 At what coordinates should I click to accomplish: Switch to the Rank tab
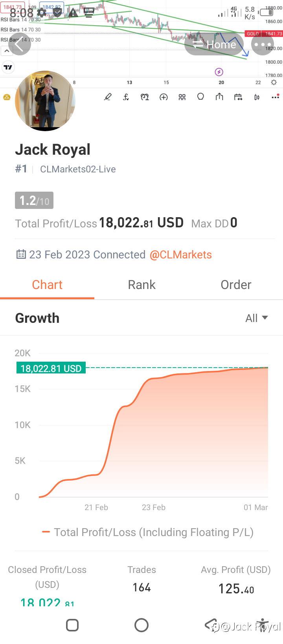(x=141, y=285)
